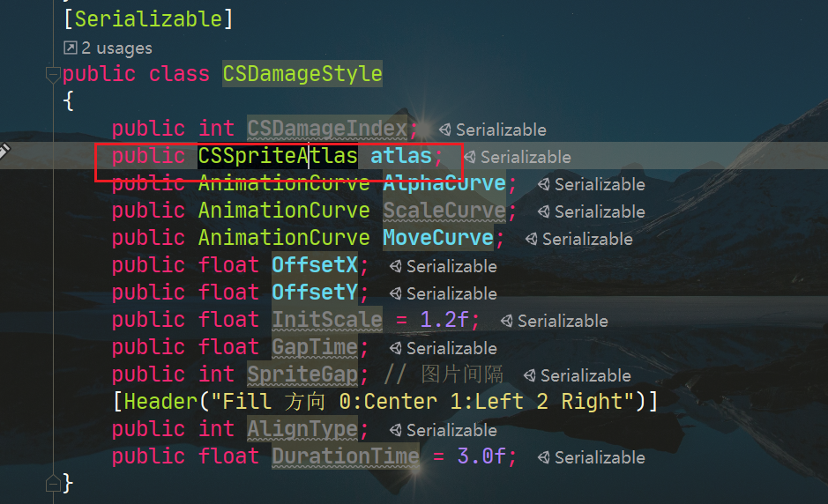Click the pencil gutter icon on atlas line
This screenshot has width=828, height=504.
click(x=4, y=152)
